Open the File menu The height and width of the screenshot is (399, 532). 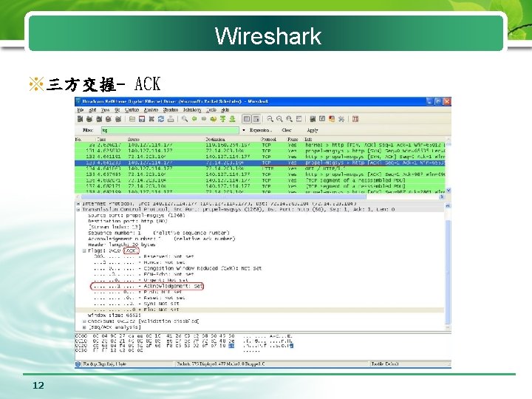[x=81, y=110]
